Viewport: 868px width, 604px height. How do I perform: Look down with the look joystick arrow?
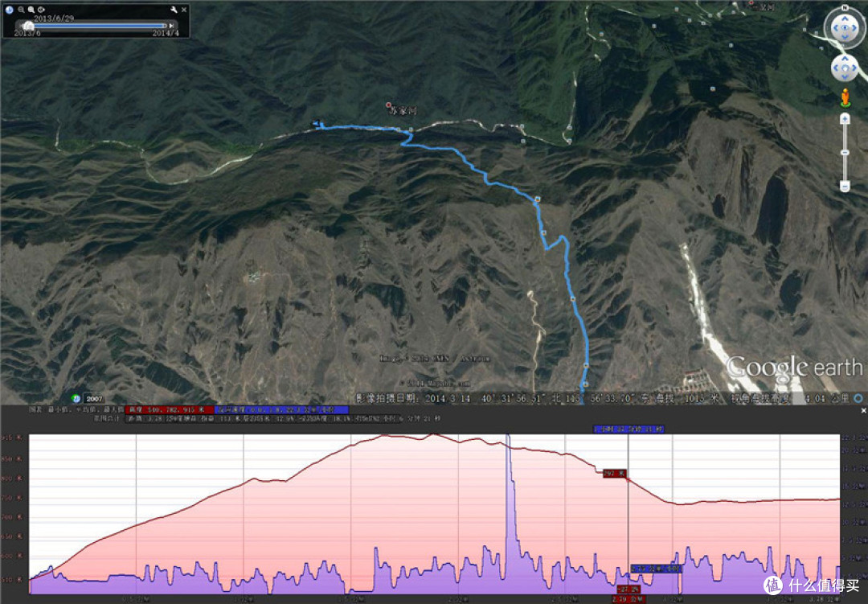tap(845, 38)
